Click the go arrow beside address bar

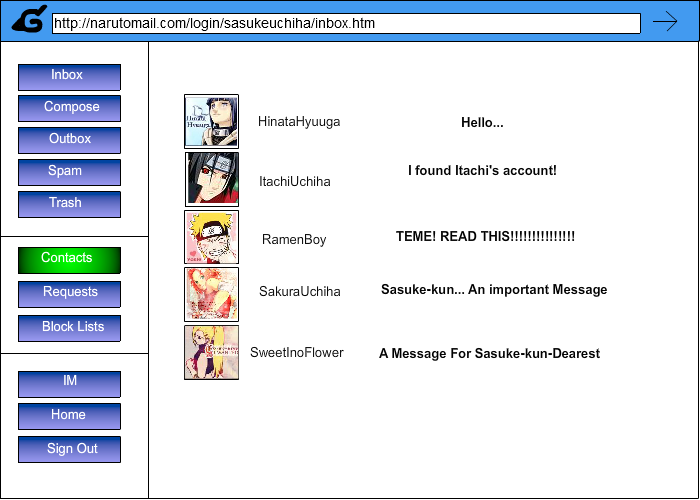(x=665, y=21)
